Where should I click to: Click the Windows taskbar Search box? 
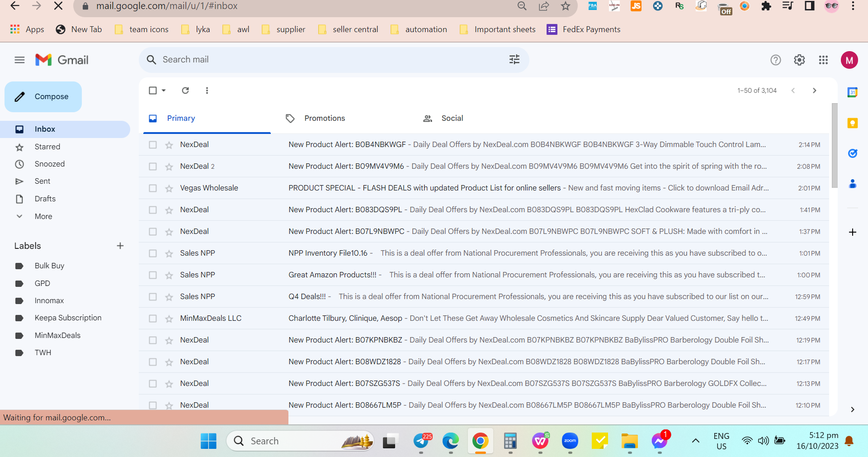click(301, 441)
